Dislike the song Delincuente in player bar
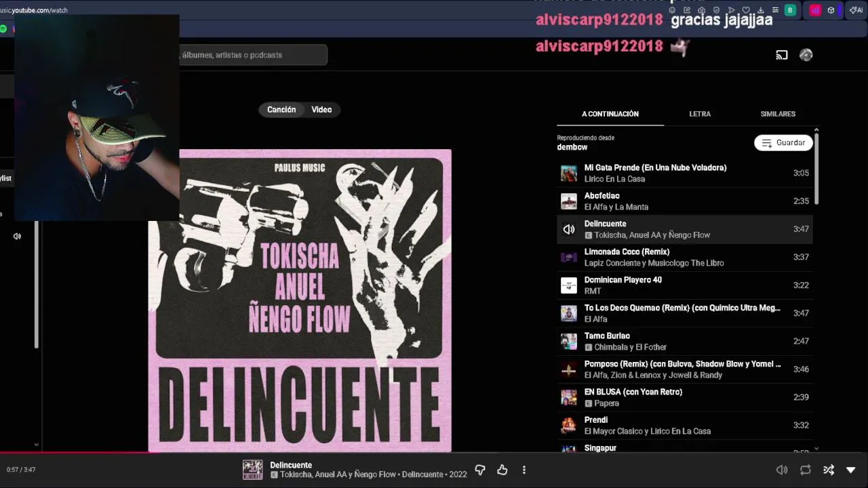868x488 pixels. point(480,470)
